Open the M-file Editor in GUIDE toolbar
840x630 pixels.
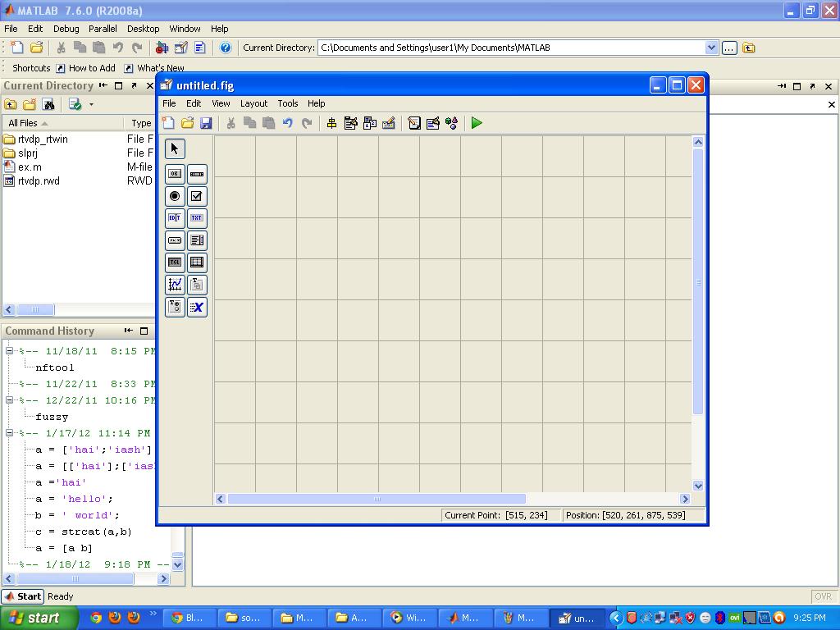[414, 123]
